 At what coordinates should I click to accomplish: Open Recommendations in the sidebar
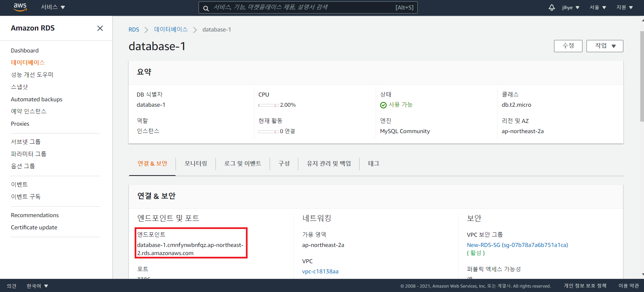(35, 215)
